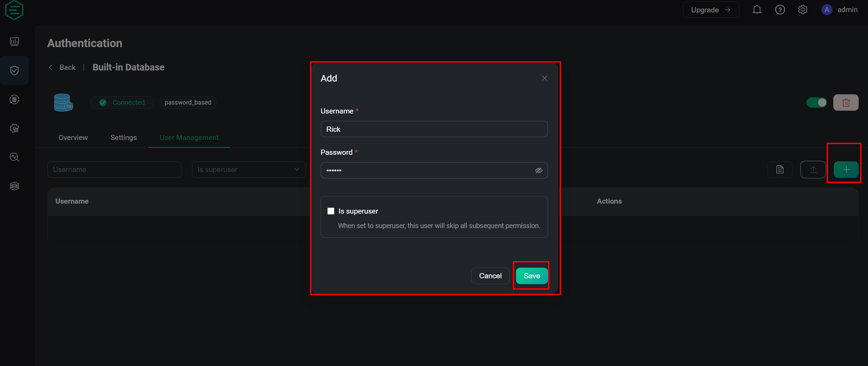Screen dimensions: 868x366
Task: Click the red trash delete button
Action: click(846, 103)
